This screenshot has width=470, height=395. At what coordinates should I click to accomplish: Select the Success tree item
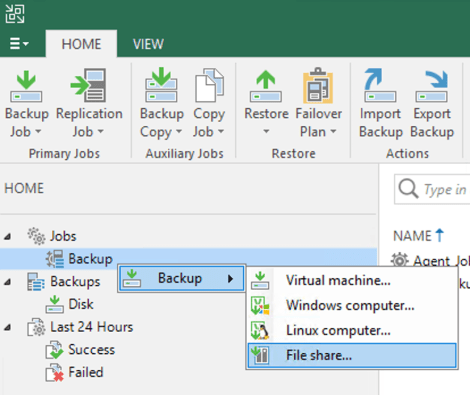(92, 350)
